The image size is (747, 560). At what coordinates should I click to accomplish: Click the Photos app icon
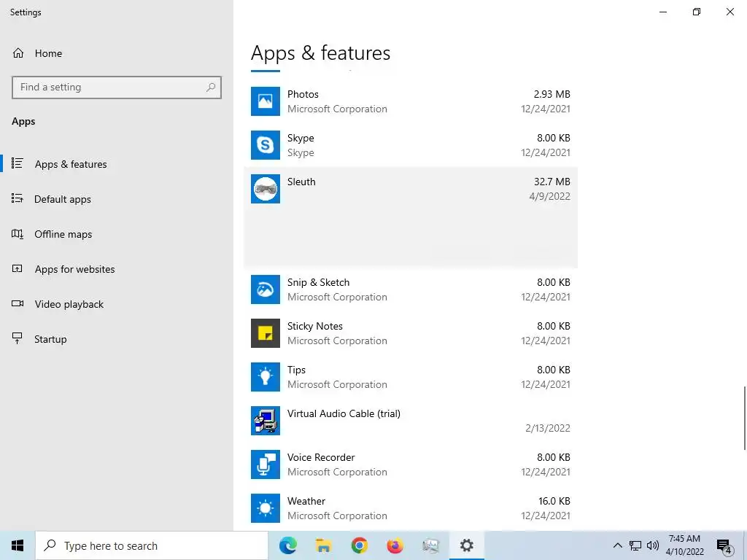click(266, 101)
